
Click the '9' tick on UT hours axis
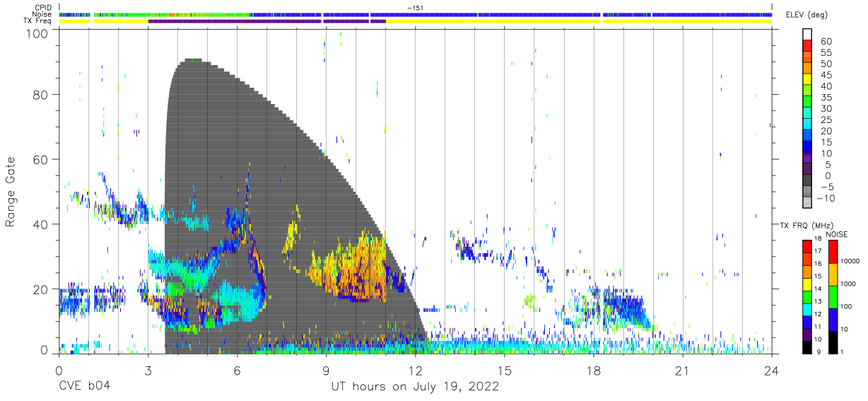[326, 371]
